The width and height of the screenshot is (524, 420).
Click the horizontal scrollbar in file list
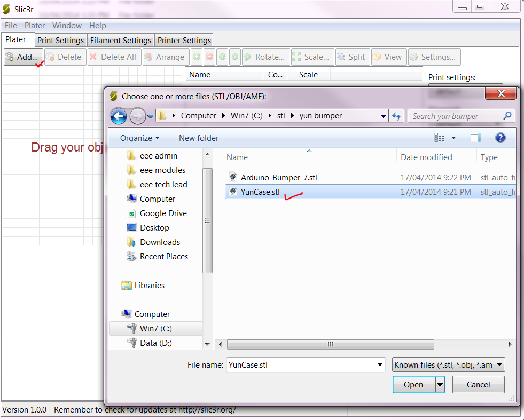[330, 344]
